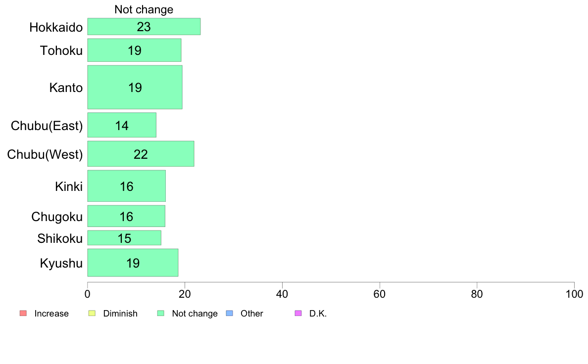Click the magenta D.K. legend swatch
The image size is (588, 364).
click(298, 314)
